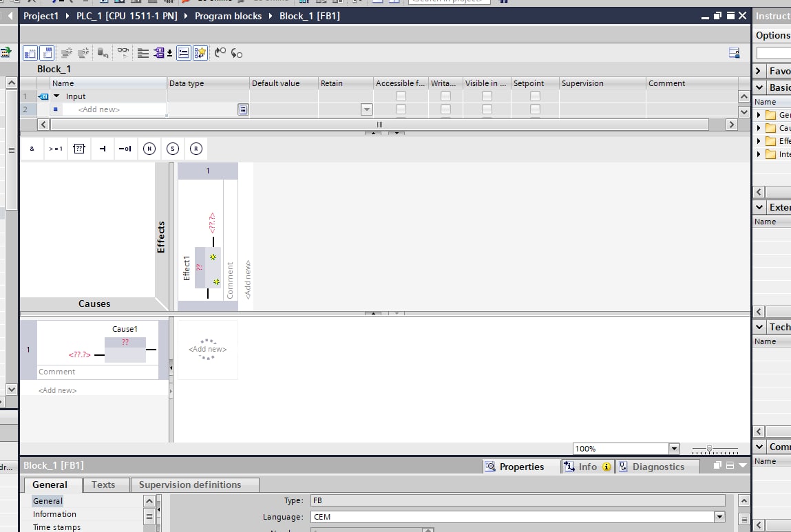Click Program blocks in breadcrumb path
Viewport: 791px width, 532px height.
[x=228, y=16]
